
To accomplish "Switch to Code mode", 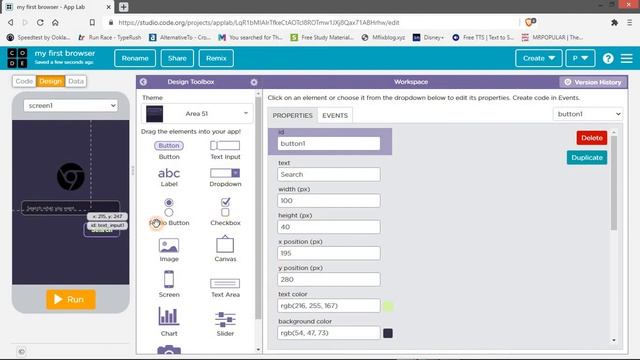I will pyautogui.click(x=24, y=81).
